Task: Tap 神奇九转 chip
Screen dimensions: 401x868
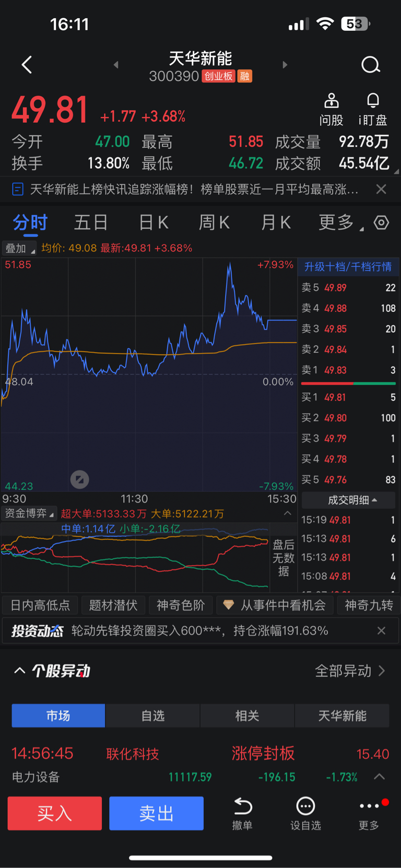Action: coord(369,605)
